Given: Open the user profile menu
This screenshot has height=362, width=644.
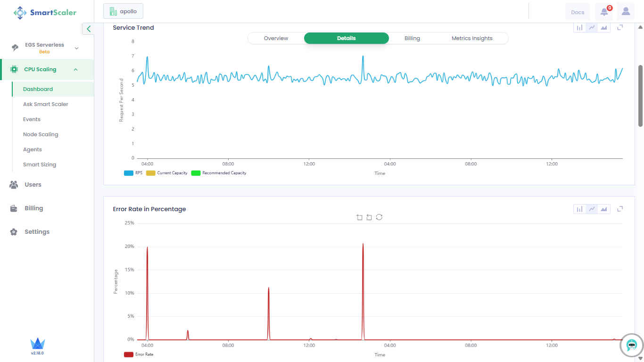Looking at the screenshot, I should tap(626, 12).
